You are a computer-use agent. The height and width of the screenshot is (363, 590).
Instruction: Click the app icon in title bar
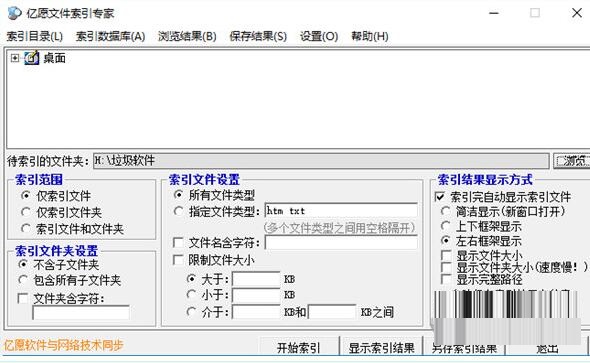click(x=14, y=13)
